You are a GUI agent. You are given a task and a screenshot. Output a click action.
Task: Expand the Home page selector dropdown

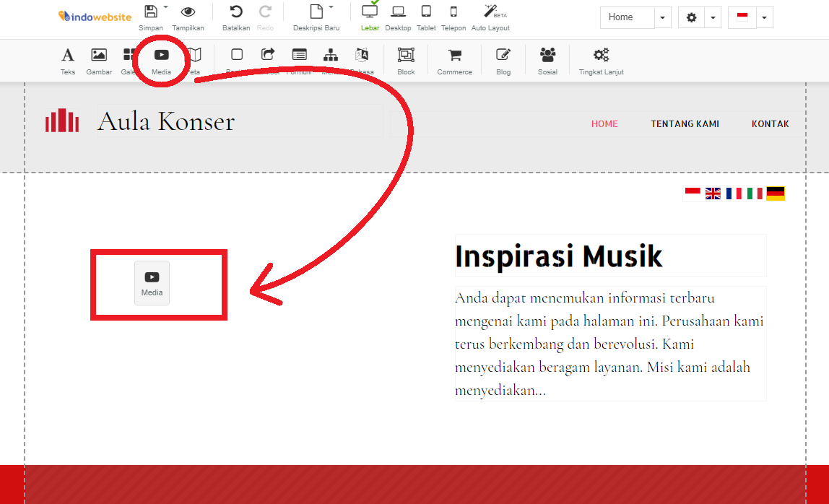point(663,17)
